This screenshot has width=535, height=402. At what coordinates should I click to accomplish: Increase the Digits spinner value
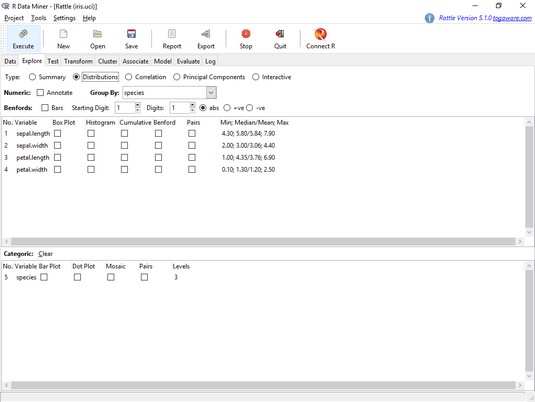(192, 105)
